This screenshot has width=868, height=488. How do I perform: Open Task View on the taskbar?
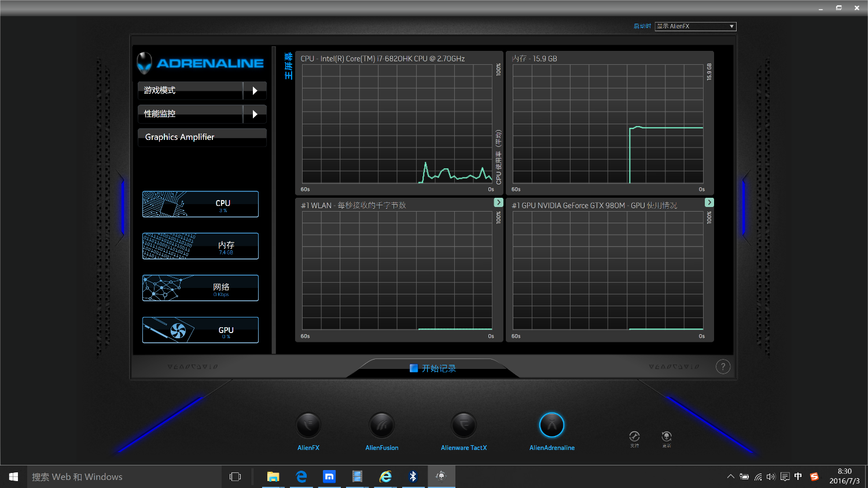[235, 476]
